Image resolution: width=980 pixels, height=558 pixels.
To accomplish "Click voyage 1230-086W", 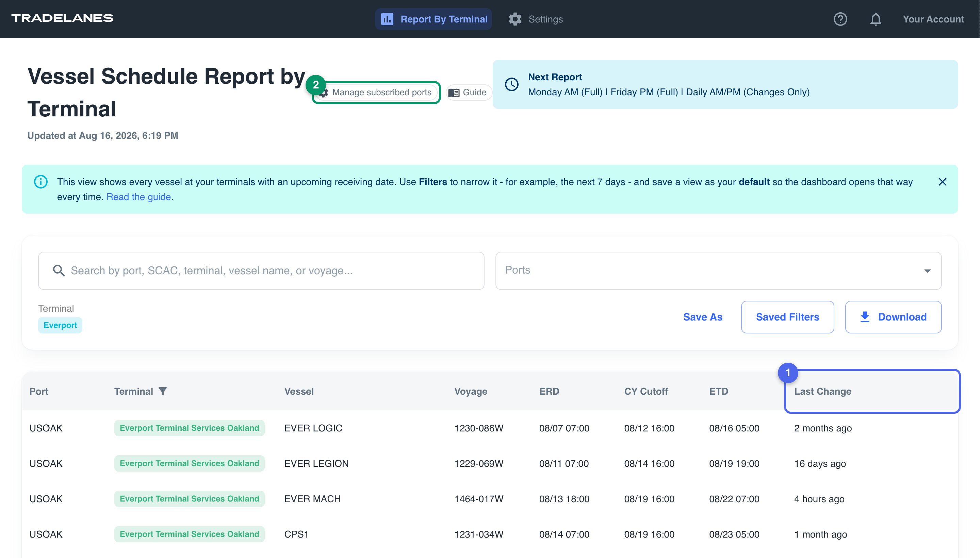I will [479, 428].
